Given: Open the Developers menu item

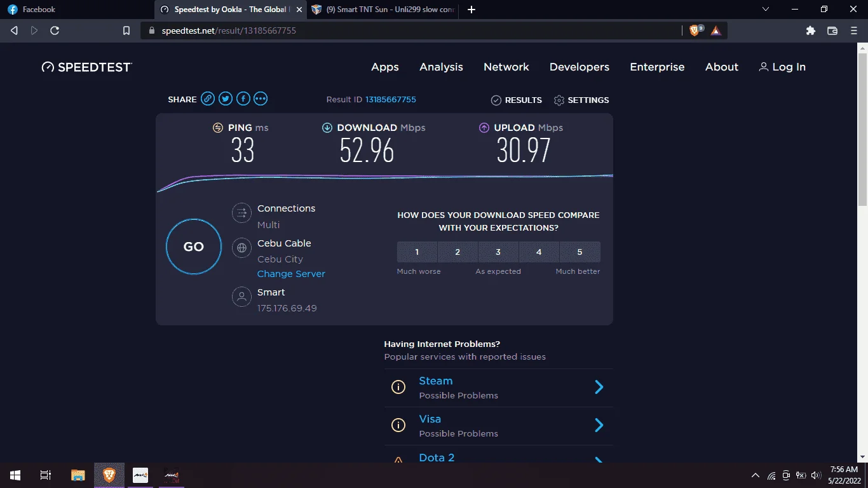Looking at the screenshot, I should (x=580, y=67).
